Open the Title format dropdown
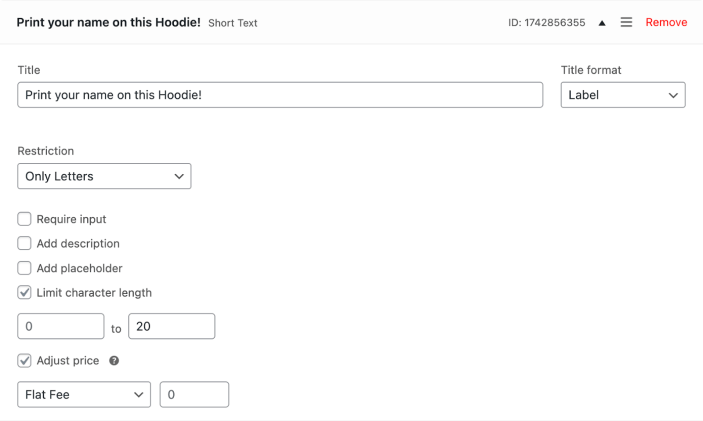Viewport: 703px width, 421px height. tap(622, 95)
